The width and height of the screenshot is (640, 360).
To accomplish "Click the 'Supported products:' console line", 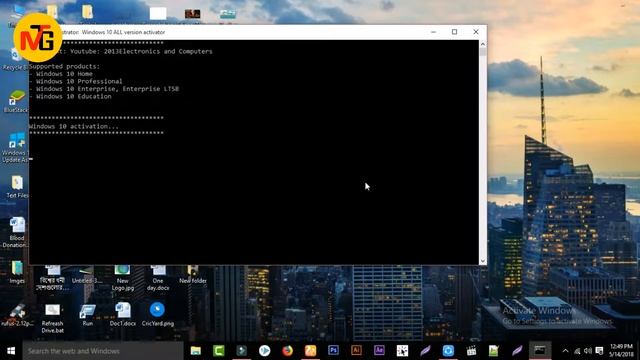I will click(x=64, y=66).
